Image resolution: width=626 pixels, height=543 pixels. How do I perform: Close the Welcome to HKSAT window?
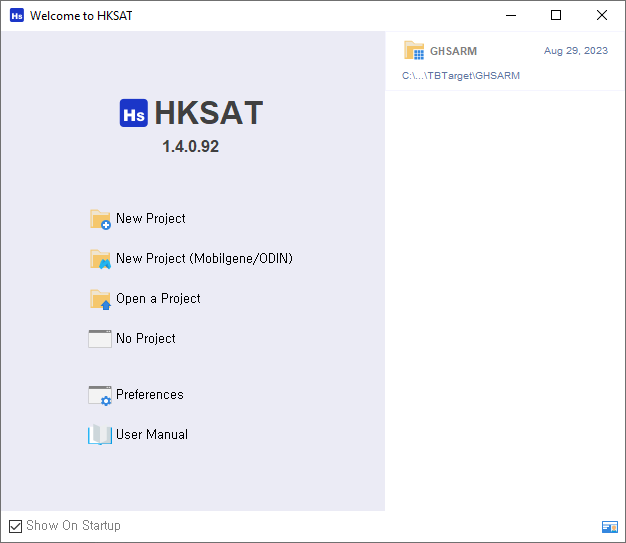(602, 16)
